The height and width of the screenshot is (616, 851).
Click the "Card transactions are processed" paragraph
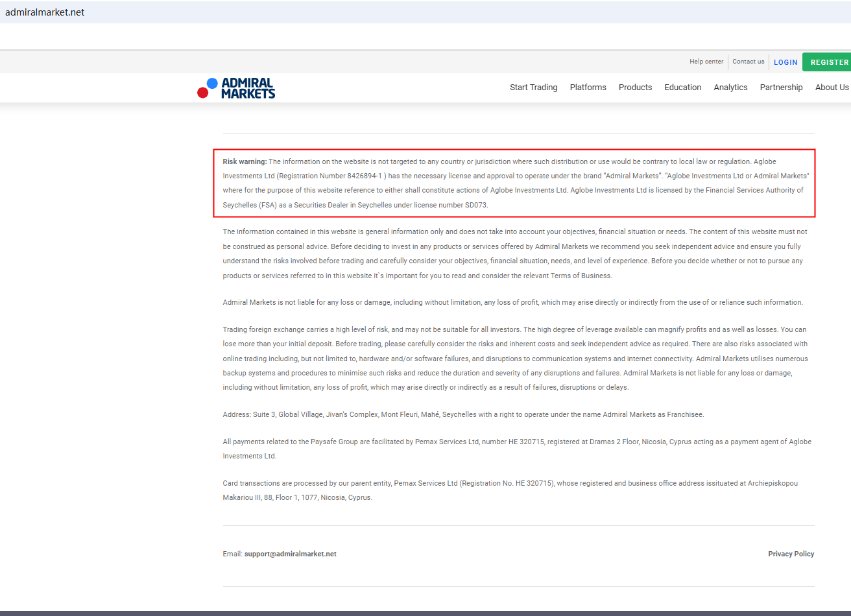(x=510, y=490)
